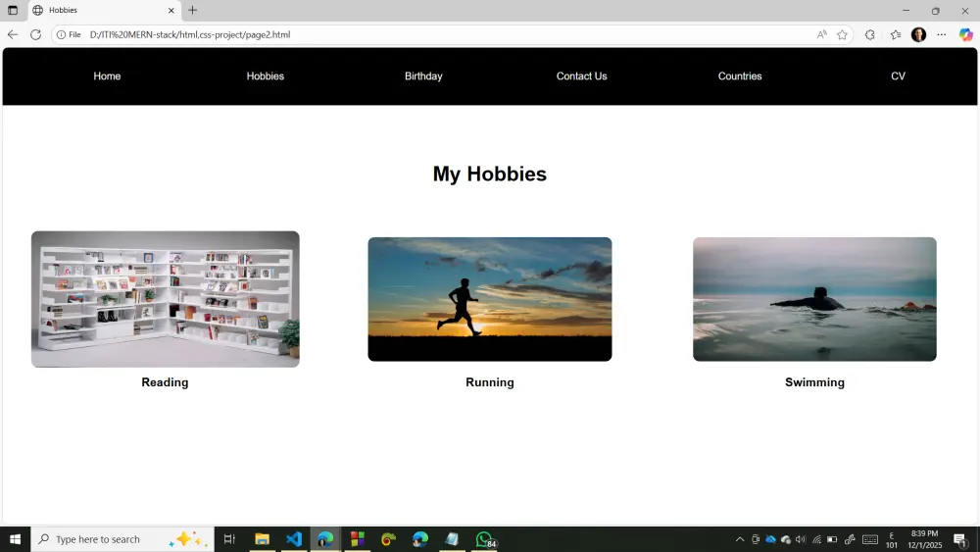Click the Running caption text
Viewport: 980px width, 552px height.
point(489,382)
